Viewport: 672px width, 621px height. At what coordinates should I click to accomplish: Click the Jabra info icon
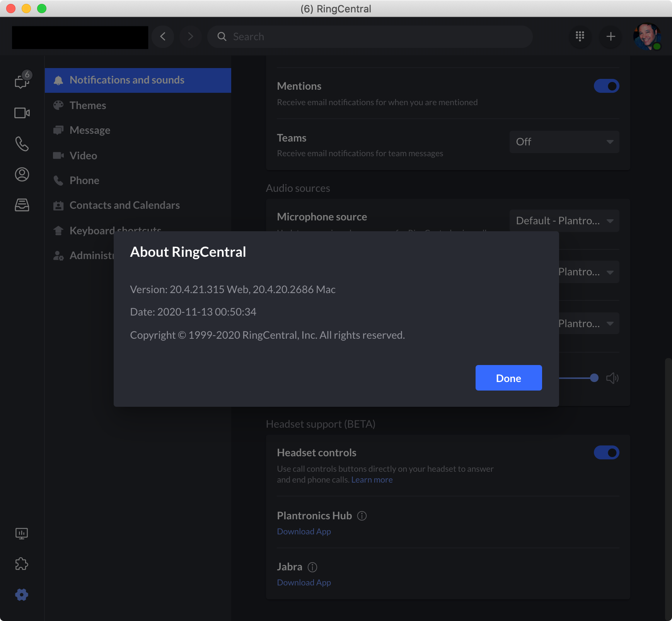(312, 567)
